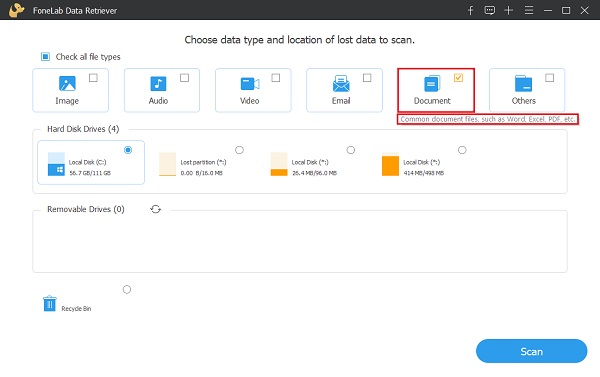The image size is (600, 377).
Task: Click the 'Lost partition (*:)' name text
Action: click(x=203, y=162)
